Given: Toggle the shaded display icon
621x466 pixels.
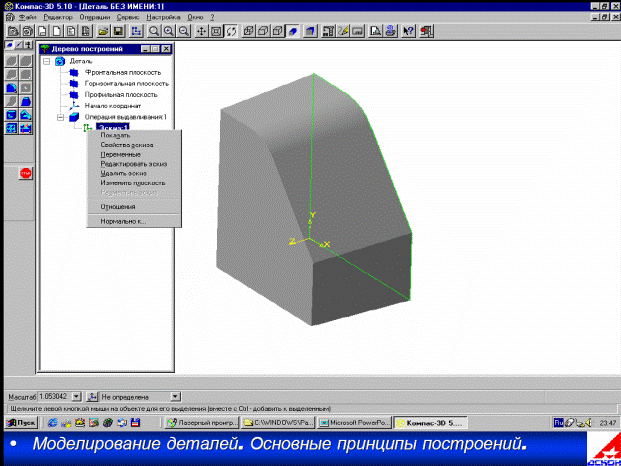Looking at the screenshot, I should (x=293, y=31).
